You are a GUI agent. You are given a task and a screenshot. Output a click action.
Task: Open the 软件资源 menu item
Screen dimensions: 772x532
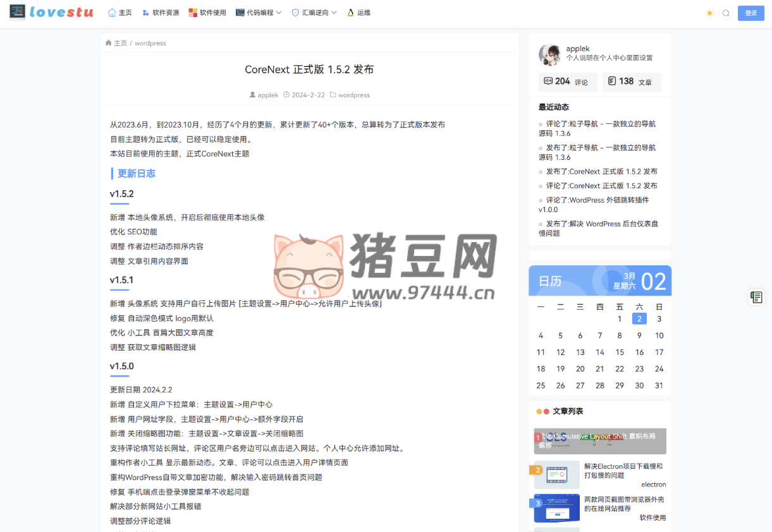161,13
